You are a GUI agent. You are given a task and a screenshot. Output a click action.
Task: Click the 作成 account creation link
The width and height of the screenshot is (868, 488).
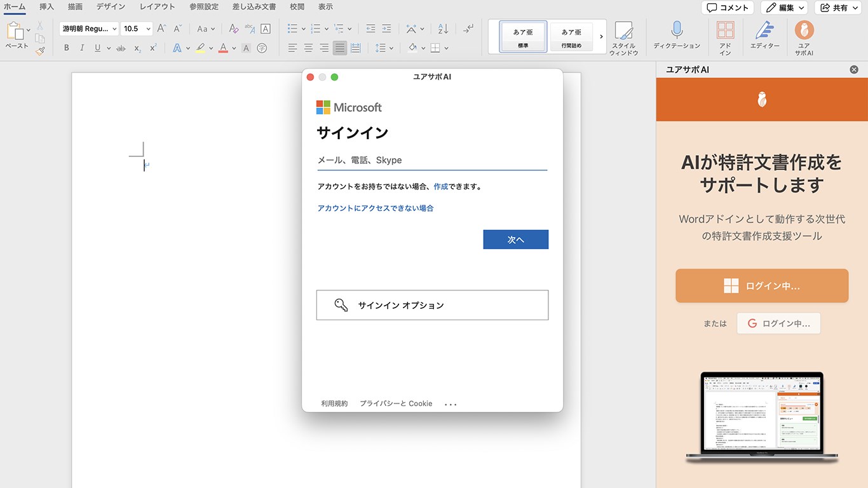click(x=441, y=187)
